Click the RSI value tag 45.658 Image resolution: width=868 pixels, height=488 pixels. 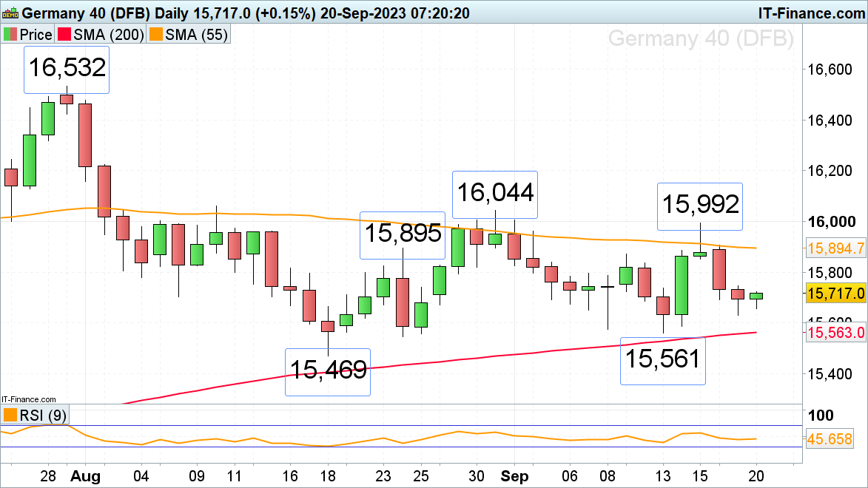(830, 439)
